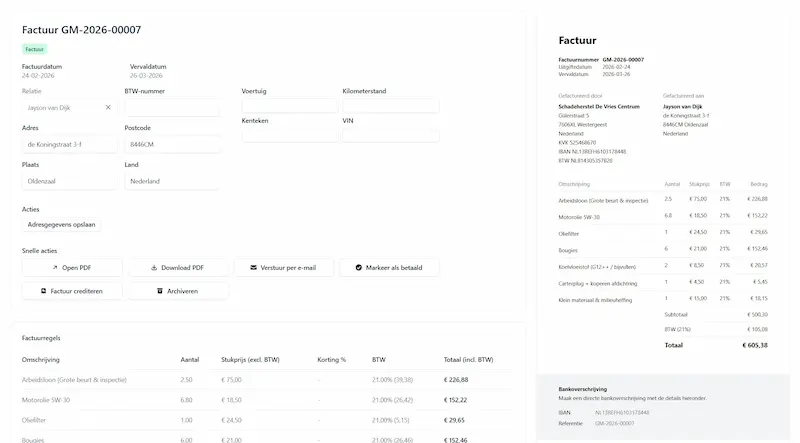This screenshot has width=800, height=443.
Task: Click the checkmark icon on Markeer als betaald
Action: 359,267
